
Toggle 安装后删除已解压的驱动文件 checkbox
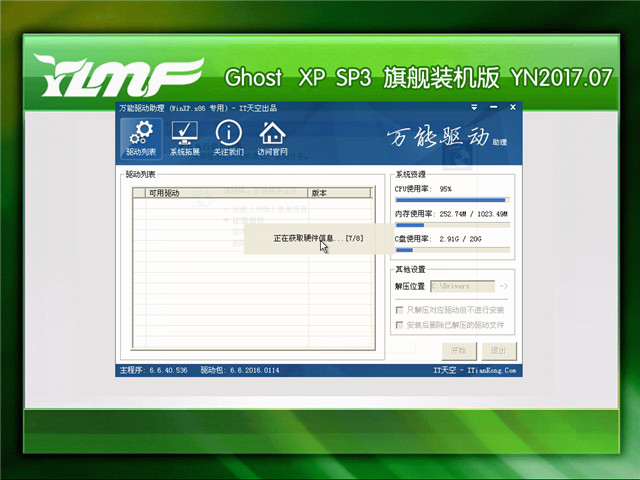400,326
